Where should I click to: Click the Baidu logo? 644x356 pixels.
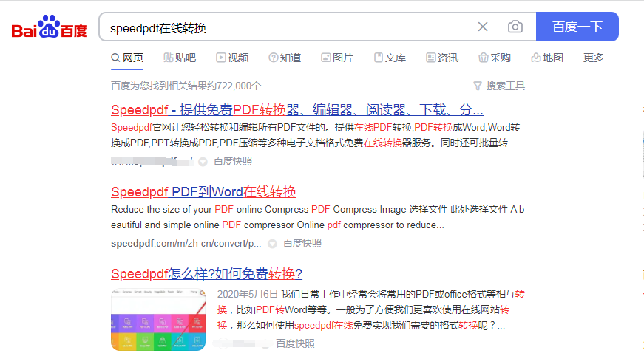pyautogui.click(x=50, y=27)
